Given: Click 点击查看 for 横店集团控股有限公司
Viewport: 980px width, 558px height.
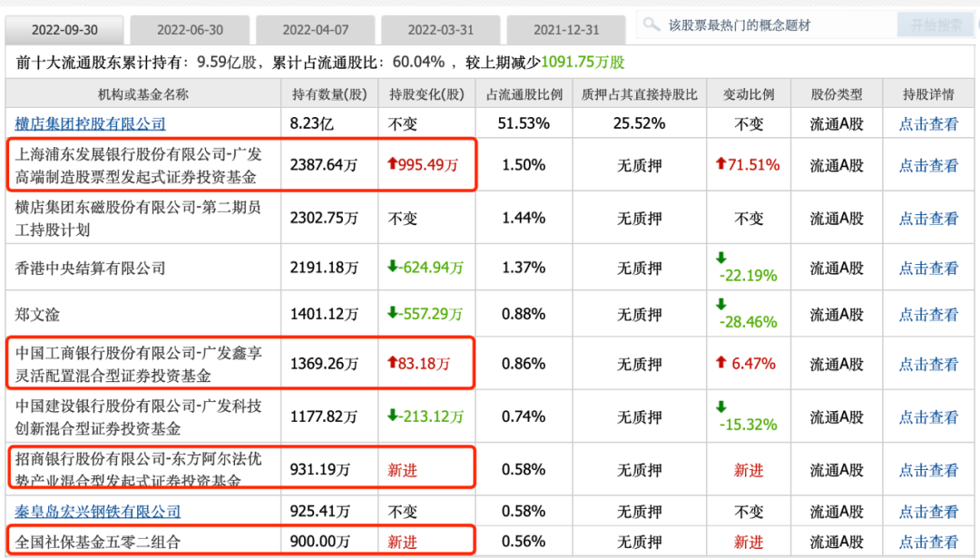Looking at the screenshot, I should coord(928,123).
